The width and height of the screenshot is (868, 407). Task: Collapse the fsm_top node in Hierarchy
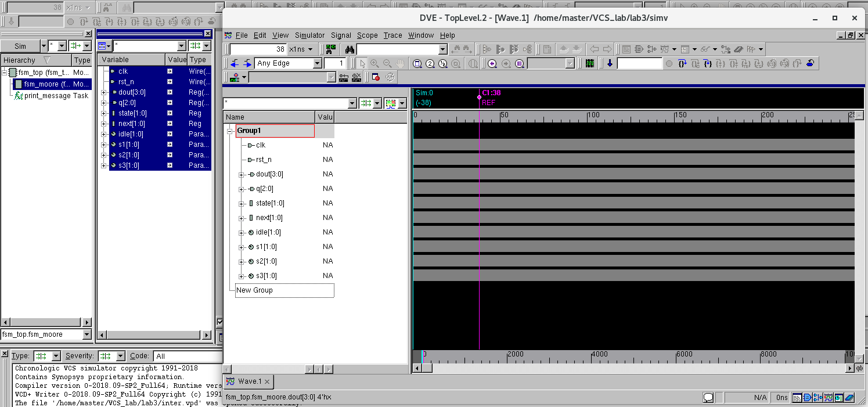[5, 72]
